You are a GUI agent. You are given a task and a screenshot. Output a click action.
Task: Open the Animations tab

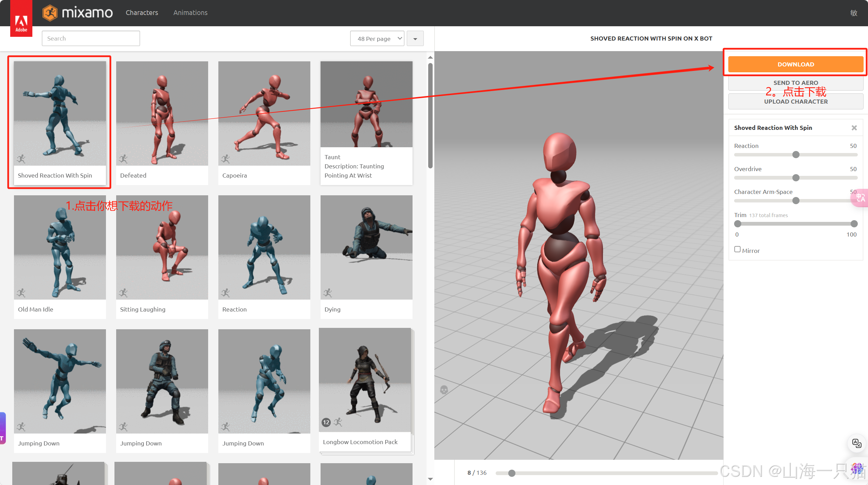[190, 13]
